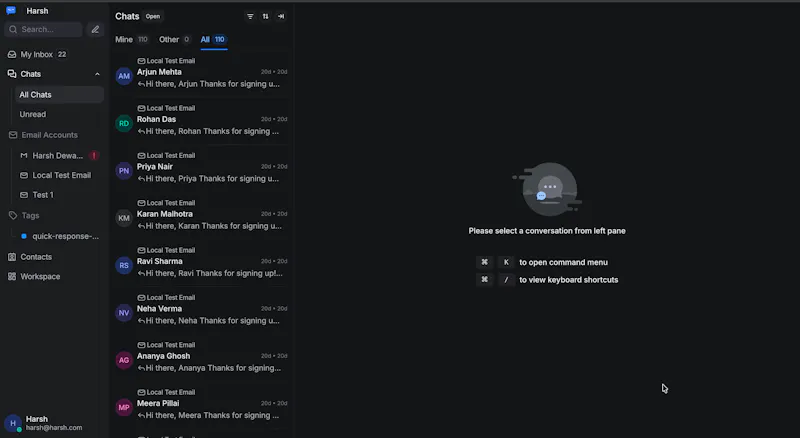Click the Tags label icon

[13, 215]
